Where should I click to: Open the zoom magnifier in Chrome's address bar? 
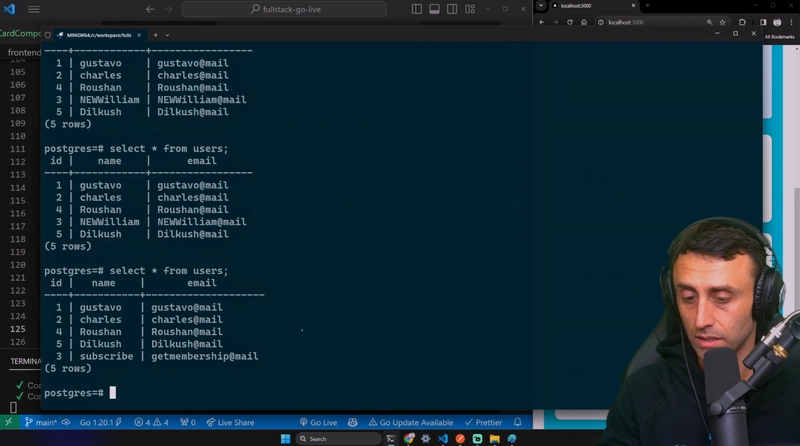point(709,22)
